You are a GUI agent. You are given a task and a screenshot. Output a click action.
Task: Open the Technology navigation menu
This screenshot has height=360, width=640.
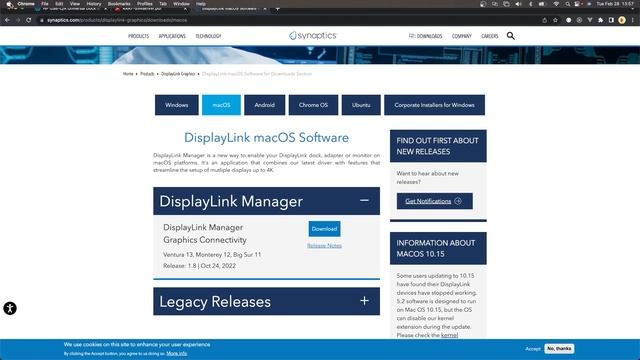click(x=208, y=36)
